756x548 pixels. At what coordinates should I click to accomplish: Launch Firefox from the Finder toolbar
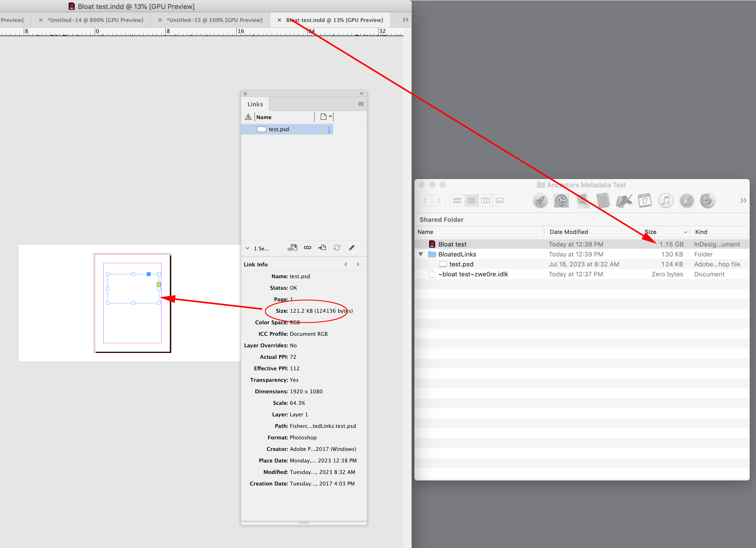(708, 200)
